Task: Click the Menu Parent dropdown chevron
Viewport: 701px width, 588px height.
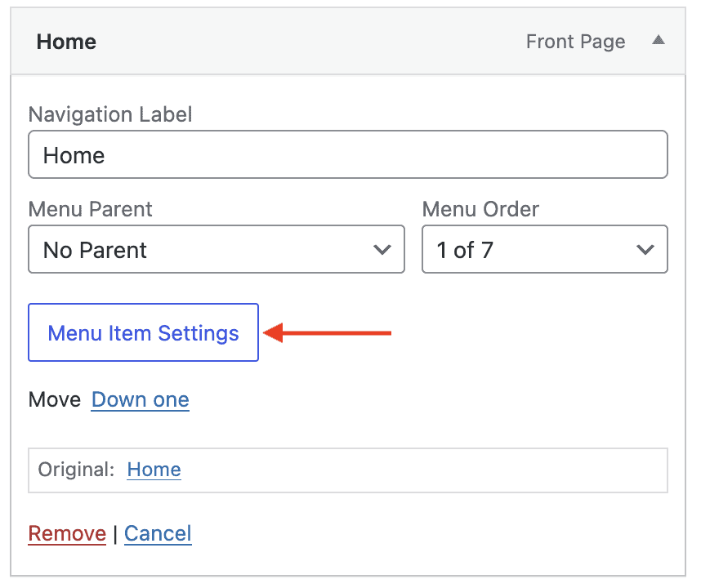Action: pyautogui.click(x=382, y=249)
